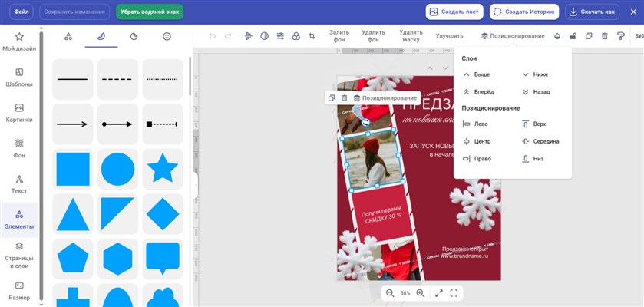Screen dimensions: 644x307
Task: Click the zoom out magnifier icon
Action: click(390, 293)
